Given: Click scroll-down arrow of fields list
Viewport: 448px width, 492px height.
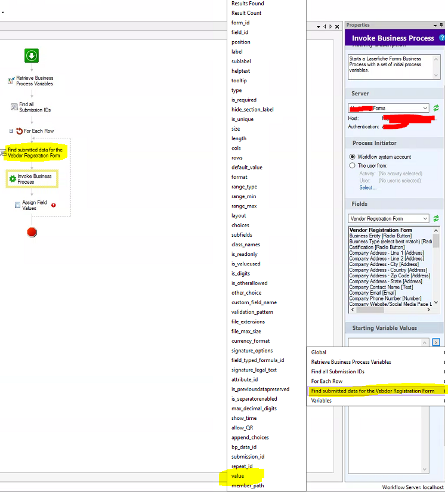Looking at the screenshot, I should pyautogui.click(x=435, y=302).
